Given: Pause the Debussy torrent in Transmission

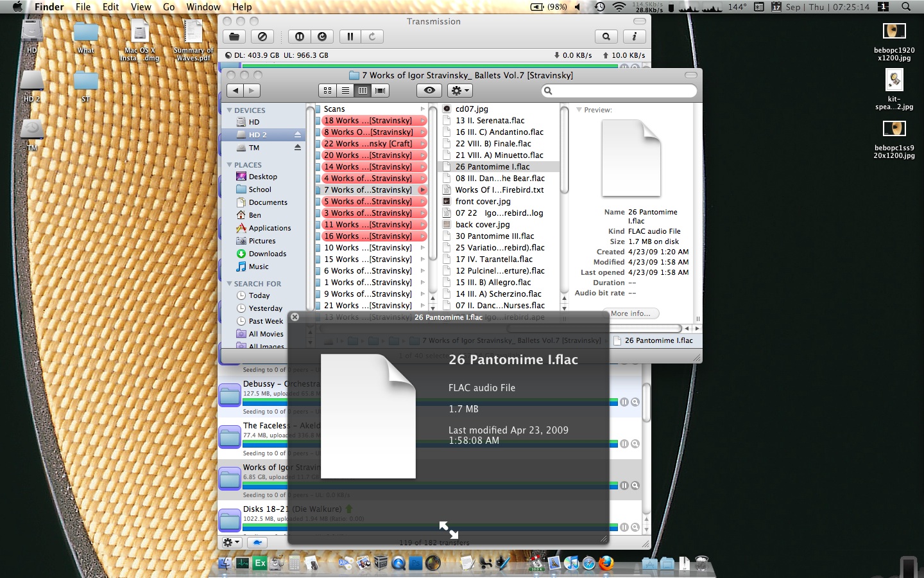Looking at the screenshot, I should (x=624, y=402).
